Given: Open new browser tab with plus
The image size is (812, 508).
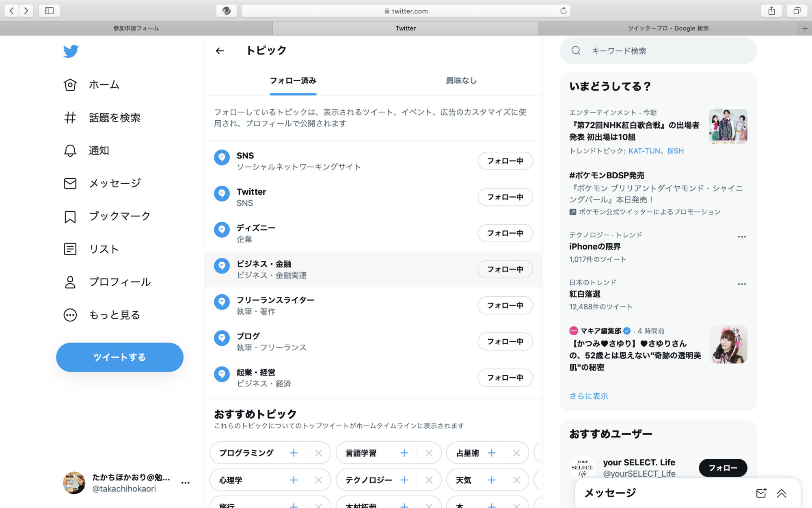Looking at the screenshot, I should coord(805,28).
